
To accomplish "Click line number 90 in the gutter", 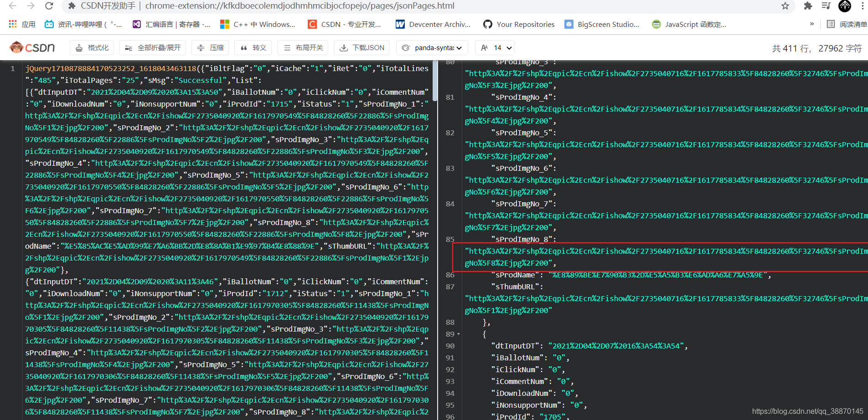I will (x=450, y=346).
